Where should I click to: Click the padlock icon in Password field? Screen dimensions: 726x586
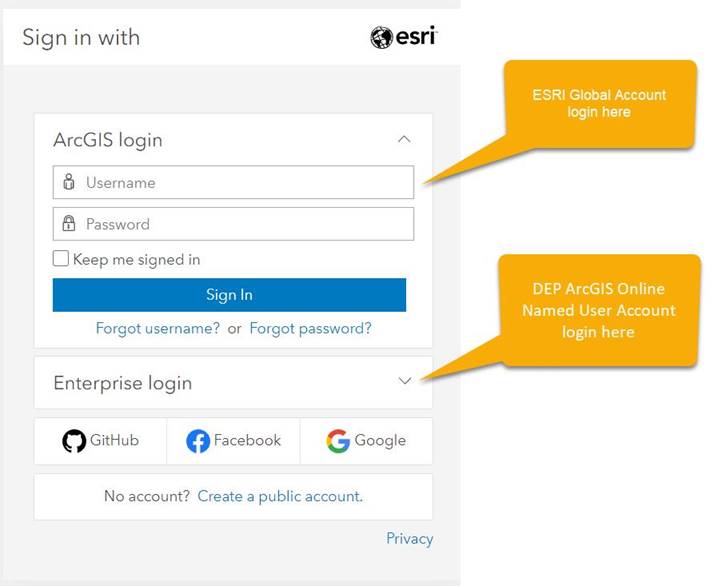click(69, 224)
